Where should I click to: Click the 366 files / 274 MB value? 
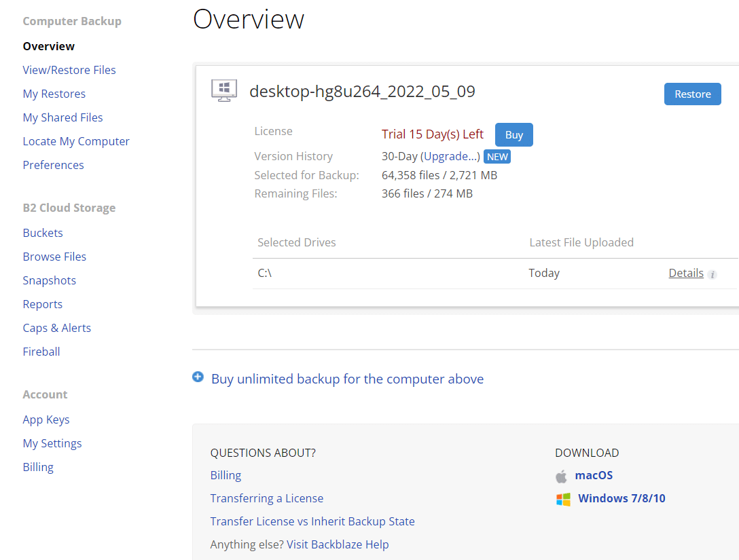pos(427,193)
